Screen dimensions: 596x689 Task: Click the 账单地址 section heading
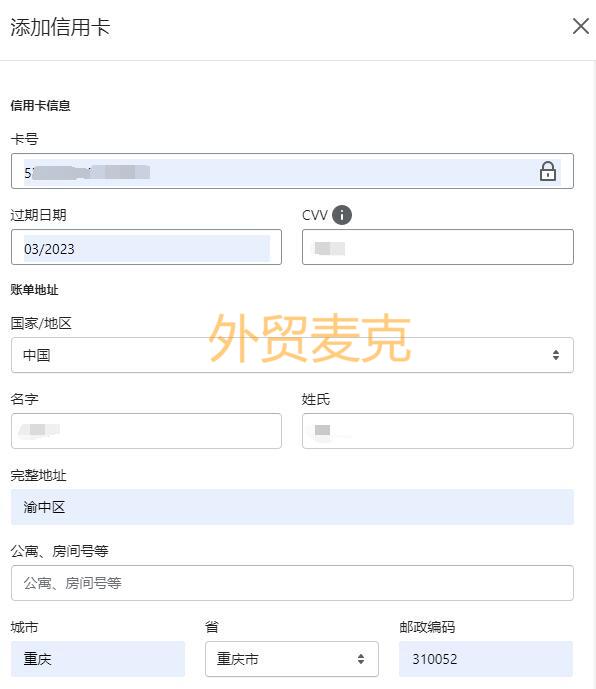point(34,290)
